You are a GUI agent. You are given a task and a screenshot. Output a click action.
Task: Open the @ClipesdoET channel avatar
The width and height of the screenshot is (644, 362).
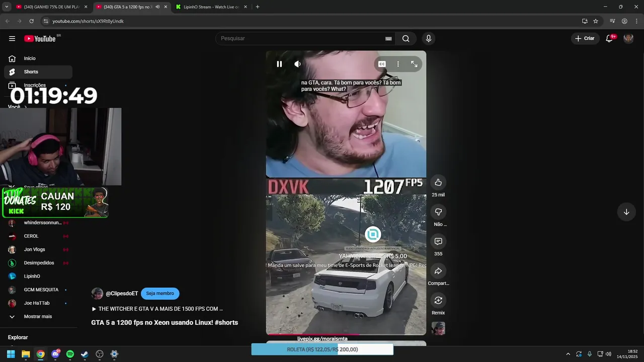(x=97, y=294)
